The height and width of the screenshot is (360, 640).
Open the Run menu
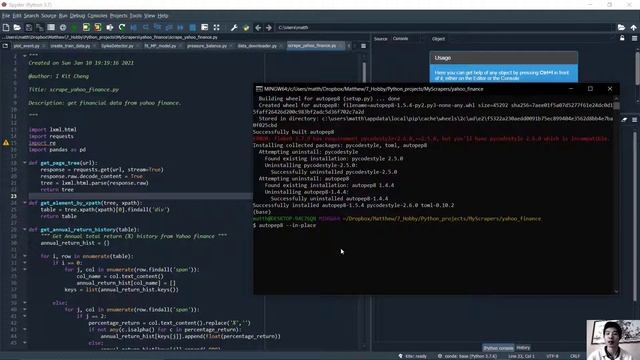point(63,16)
